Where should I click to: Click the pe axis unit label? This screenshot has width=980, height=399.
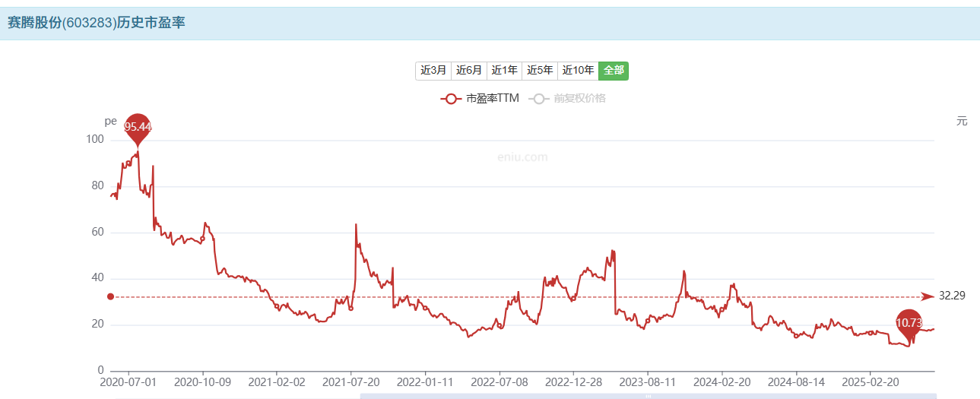(110, 121)
